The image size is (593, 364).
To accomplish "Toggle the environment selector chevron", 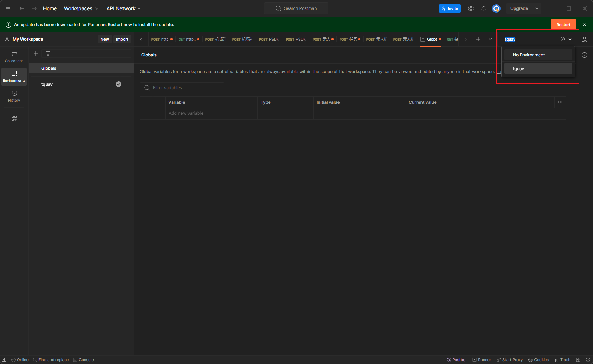I will click(570, 39).
